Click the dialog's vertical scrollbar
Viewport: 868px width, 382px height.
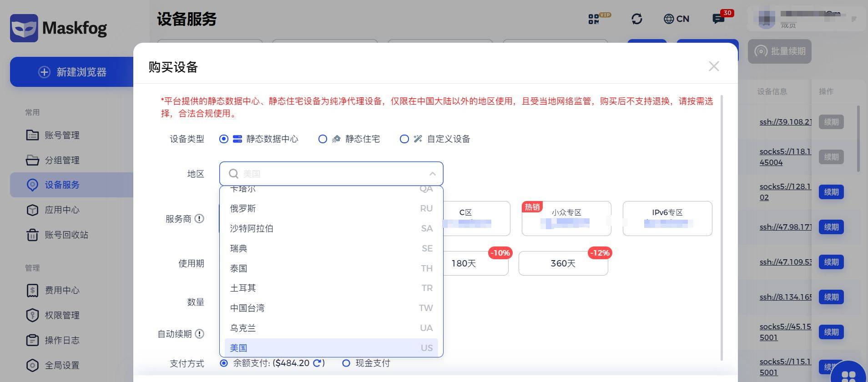click(x=722, y=227)
